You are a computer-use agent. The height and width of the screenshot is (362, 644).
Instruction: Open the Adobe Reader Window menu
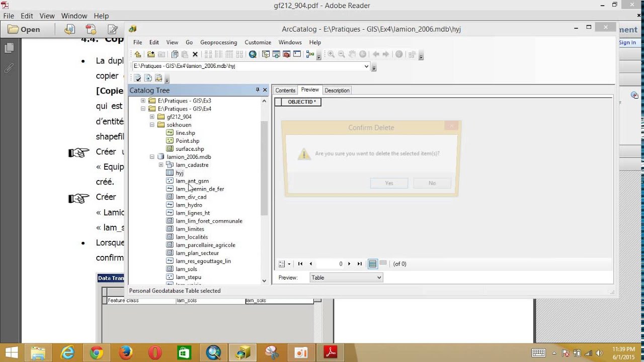[x=74, y=16]
